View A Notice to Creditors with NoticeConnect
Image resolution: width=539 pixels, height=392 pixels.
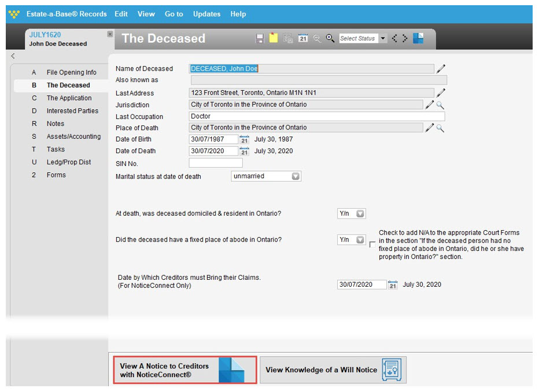coord(185,370)
